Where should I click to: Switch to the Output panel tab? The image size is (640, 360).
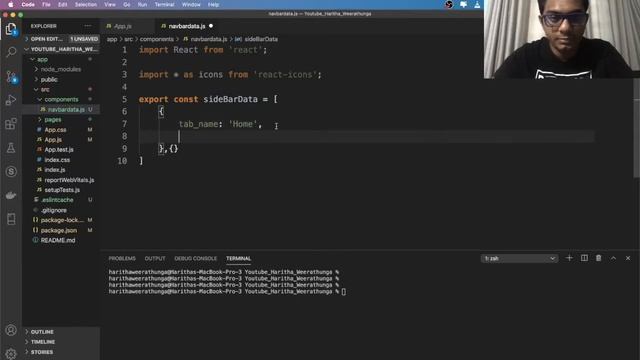point(155,258)
